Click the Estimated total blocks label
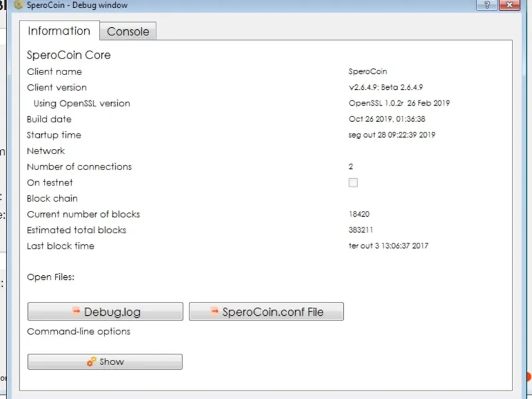The height and width of the screenshot is (399, 532). tap(76, 230)
